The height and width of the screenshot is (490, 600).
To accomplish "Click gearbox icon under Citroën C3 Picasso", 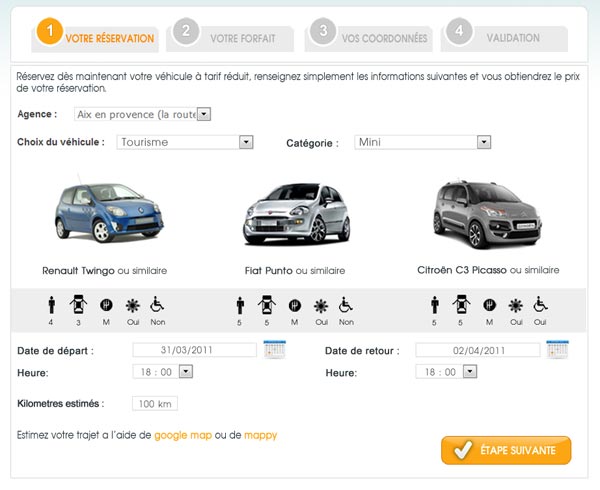I will point(489,305).
